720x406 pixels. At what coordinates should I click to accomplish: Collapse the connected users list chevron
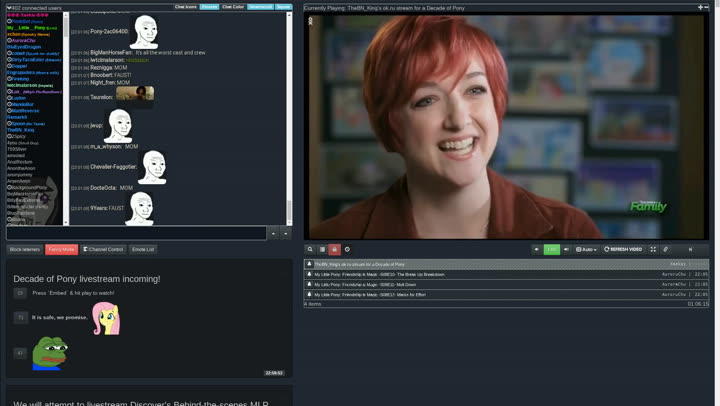pyautogui.click(x=9, y=7)
